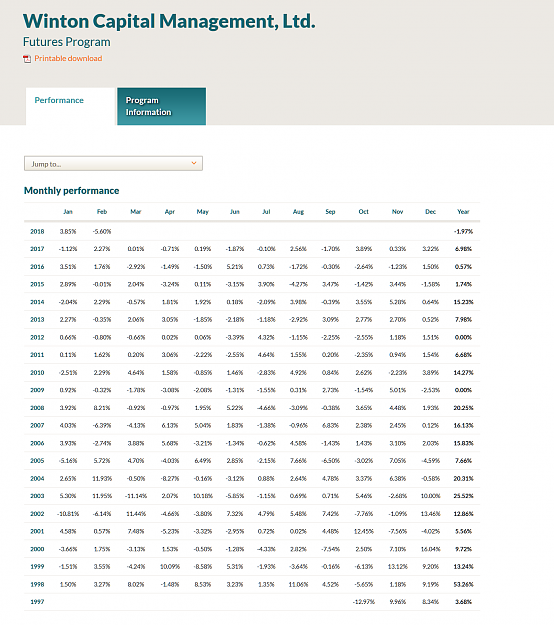
Task: Click the Jan column header
Action: [68, 212]
